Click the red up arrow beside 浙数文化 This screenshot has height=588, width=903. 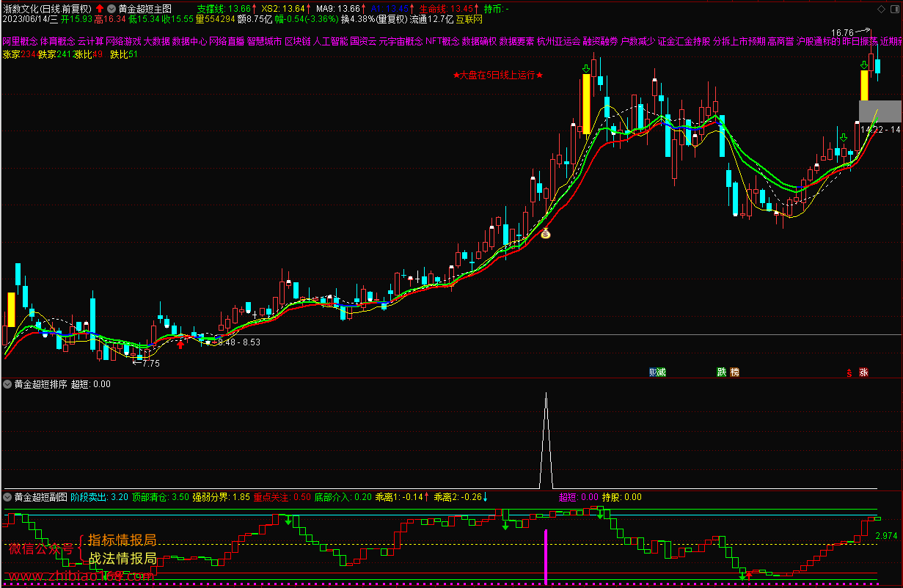[100, 9]
